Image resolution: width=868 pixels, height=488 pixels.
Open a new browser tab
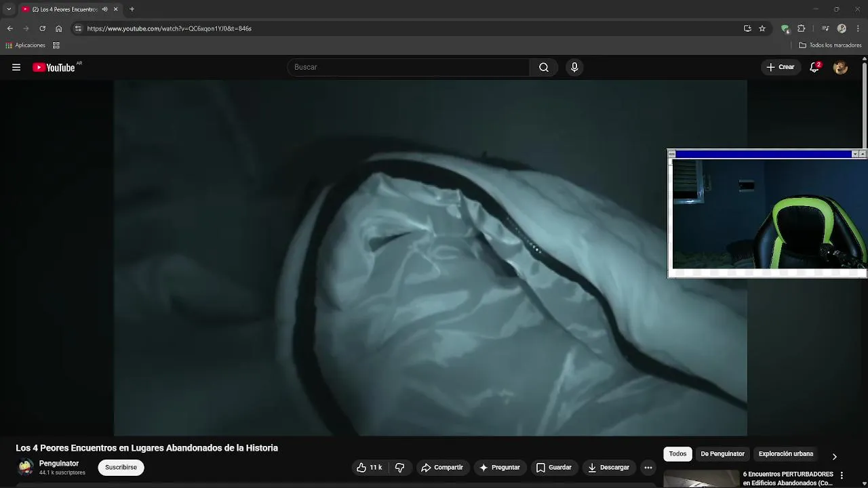[132, 9]
